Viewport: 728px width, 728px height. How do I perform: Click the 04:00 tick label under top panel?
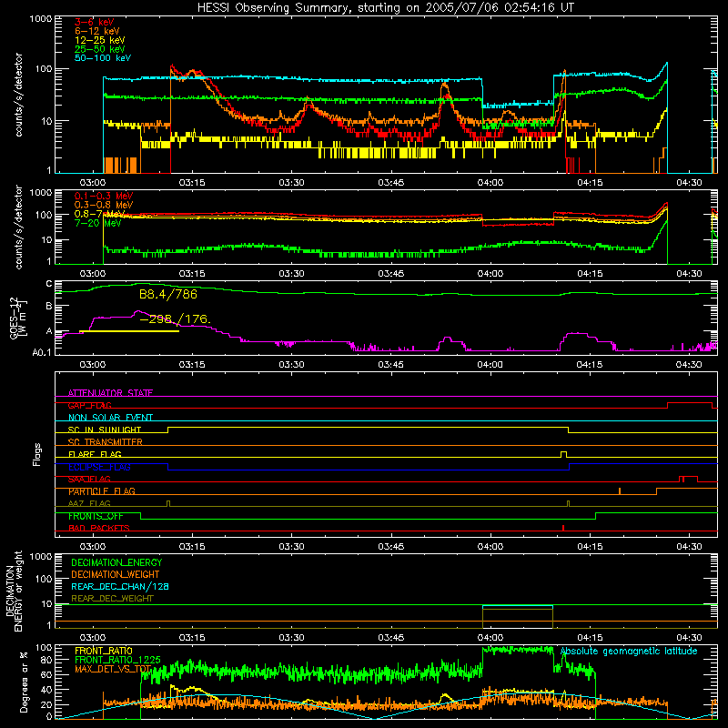point(490,183)
